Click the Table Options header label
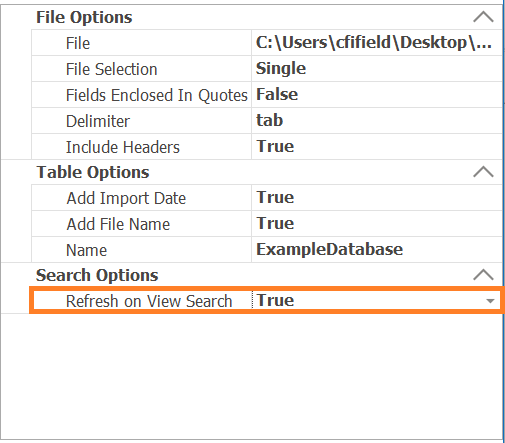The height and width of the screenshot is (443, 505). coord(93,172)
